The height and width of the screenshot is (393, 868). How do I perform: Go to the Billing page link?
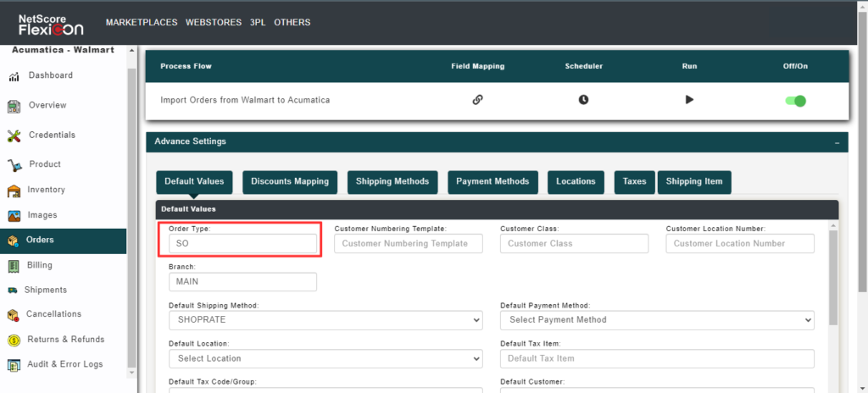(40, 265)
